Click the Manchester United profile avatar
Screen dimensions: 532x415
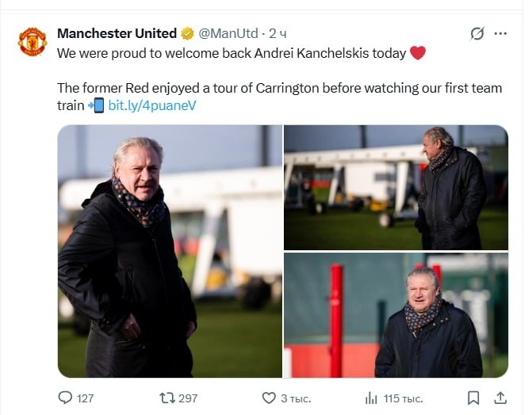coord(33,41)
